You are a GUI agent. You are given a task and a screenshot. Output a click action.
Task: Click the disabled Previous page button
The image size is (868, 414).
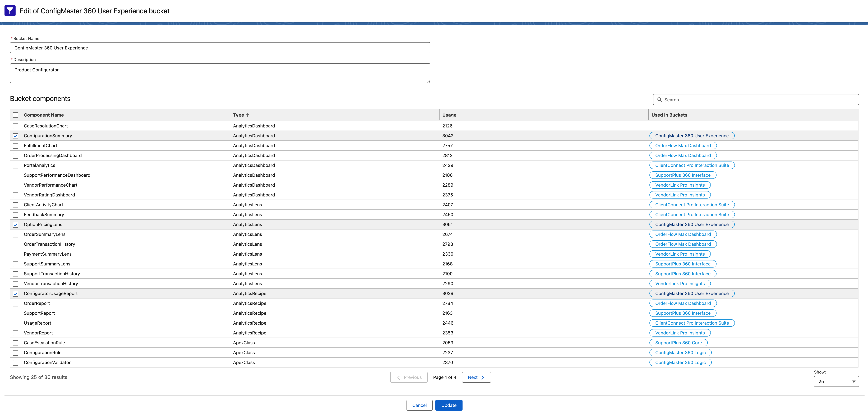[409, 377]
